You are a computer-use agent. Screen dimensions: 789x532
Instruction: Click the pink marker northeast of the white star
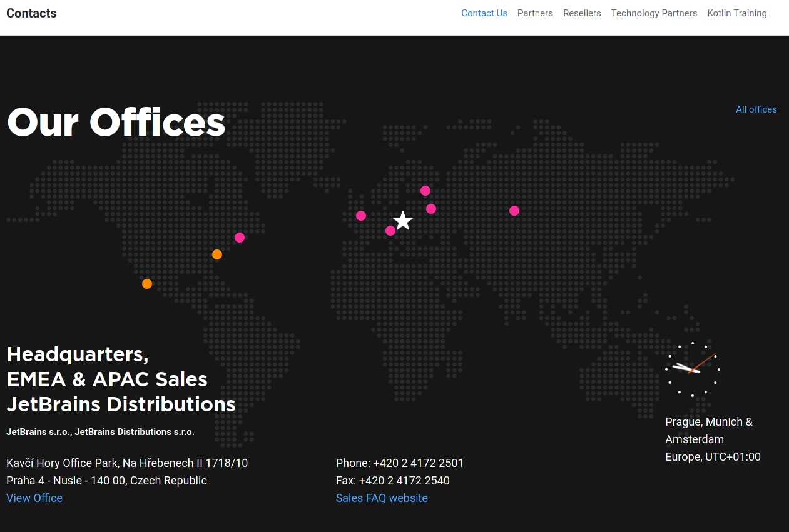coord(431,209)
